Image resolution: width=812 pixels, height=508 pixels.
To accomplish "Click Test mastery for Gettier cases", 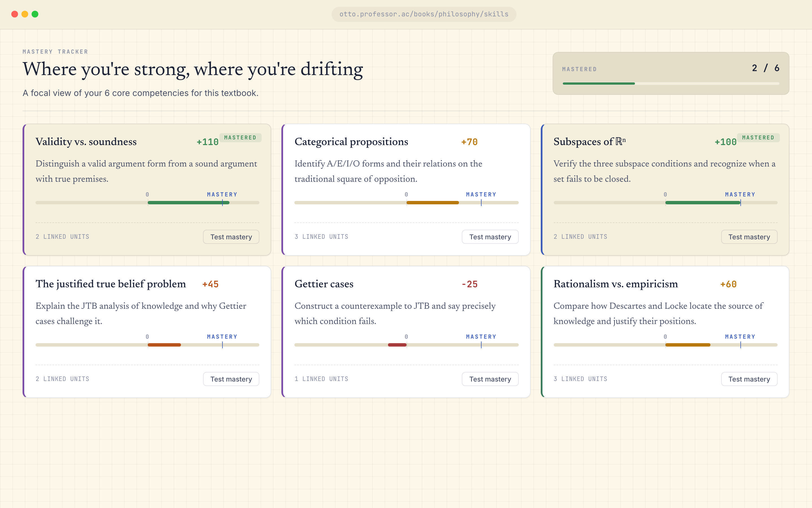I will (490, 379).
